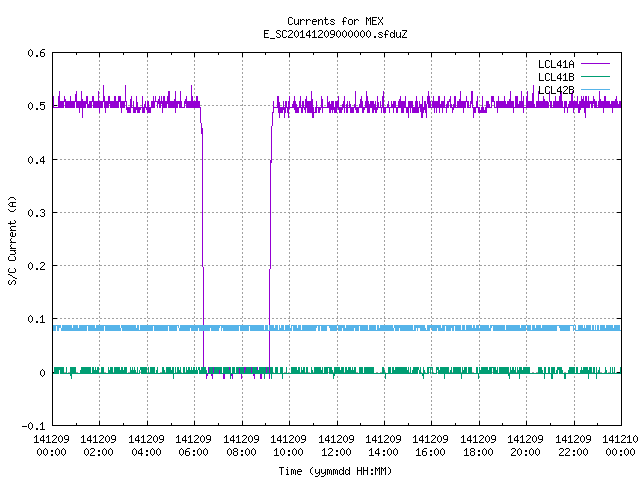Click the 141209 14:00 x-axis tick label
The image size is (640, 480).
(x=383, y=445)
